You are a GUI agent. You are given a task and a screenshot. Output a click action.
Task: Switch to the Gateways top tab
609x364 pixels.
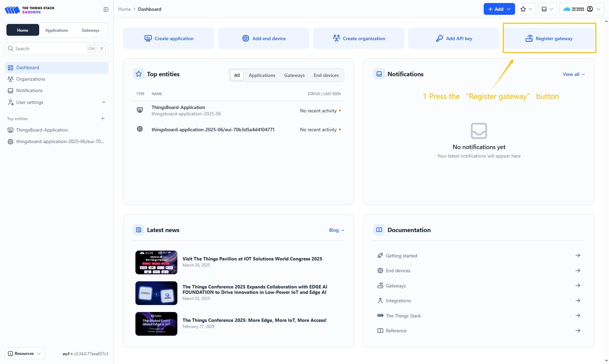click(x=91, y=30)
